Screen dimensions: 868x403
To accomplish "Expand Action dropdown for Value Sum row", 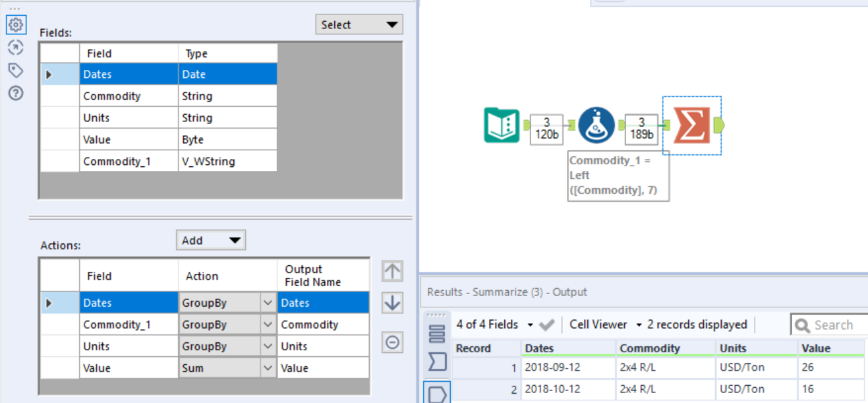I will [268, 368].
